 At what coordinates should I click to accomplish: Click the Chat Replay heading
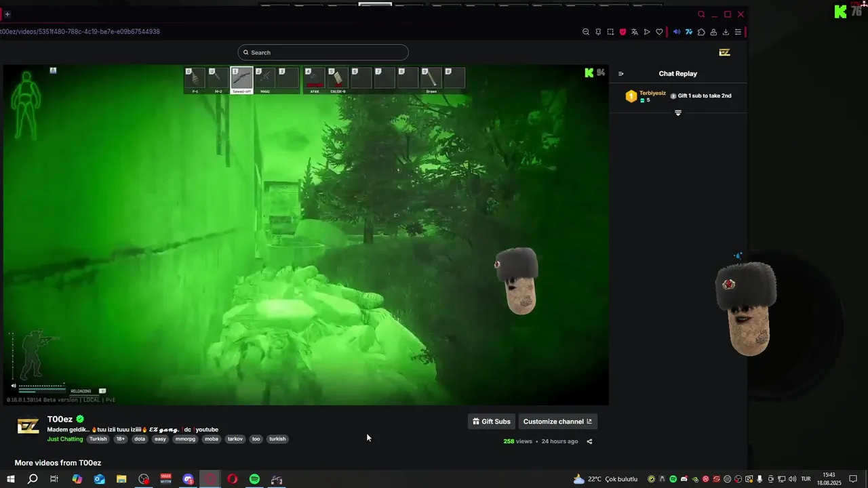[677, 74]
